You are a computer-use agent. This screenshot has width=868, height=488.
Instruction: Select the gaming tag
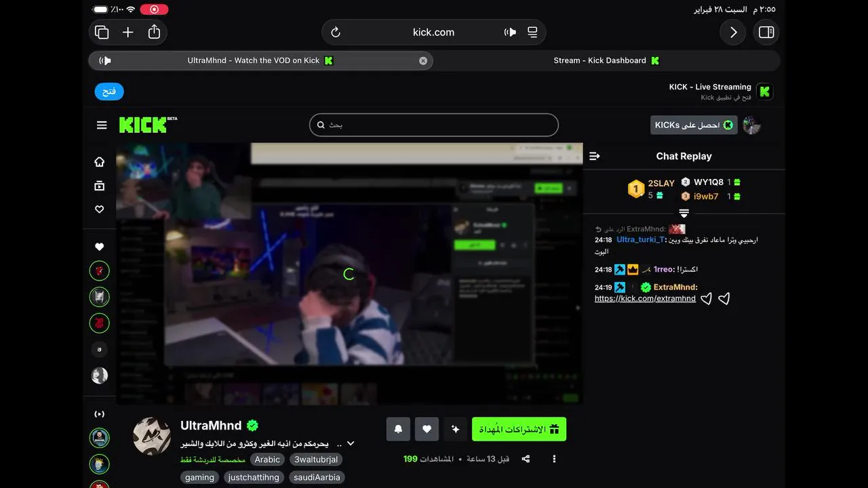(199, 477)
